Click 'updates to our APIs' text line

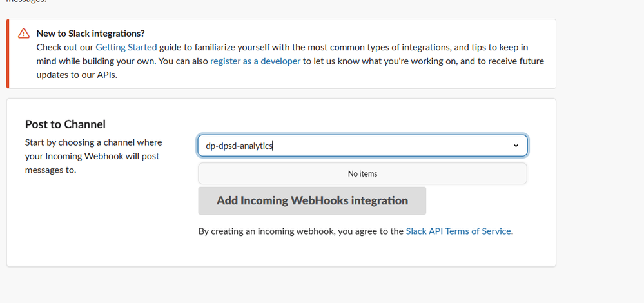pos(77,75)
